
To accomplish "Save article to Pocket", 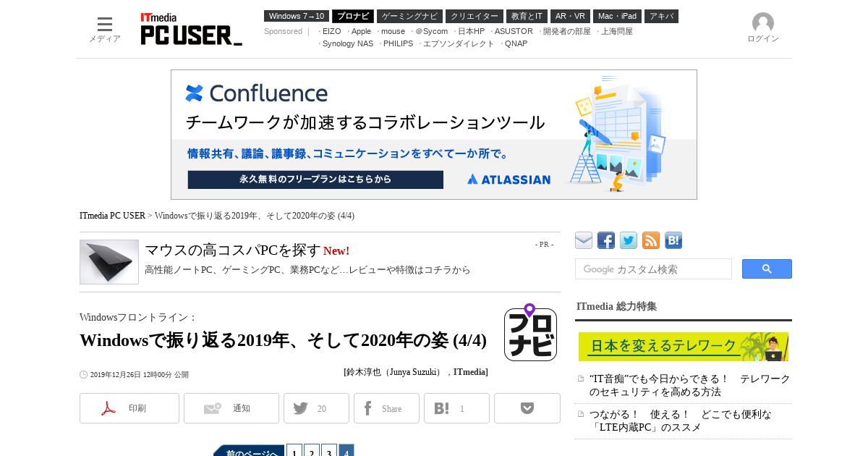I will coord(527,408).
